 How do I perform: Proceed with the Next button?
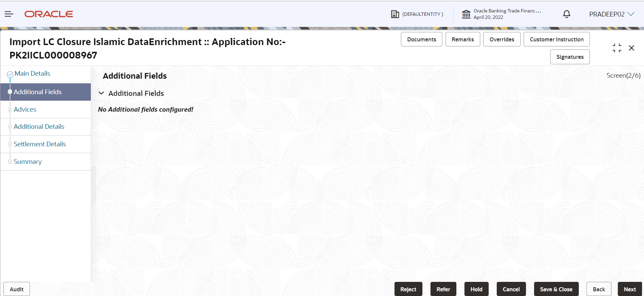pyautogui.click(x=630, y=289)
